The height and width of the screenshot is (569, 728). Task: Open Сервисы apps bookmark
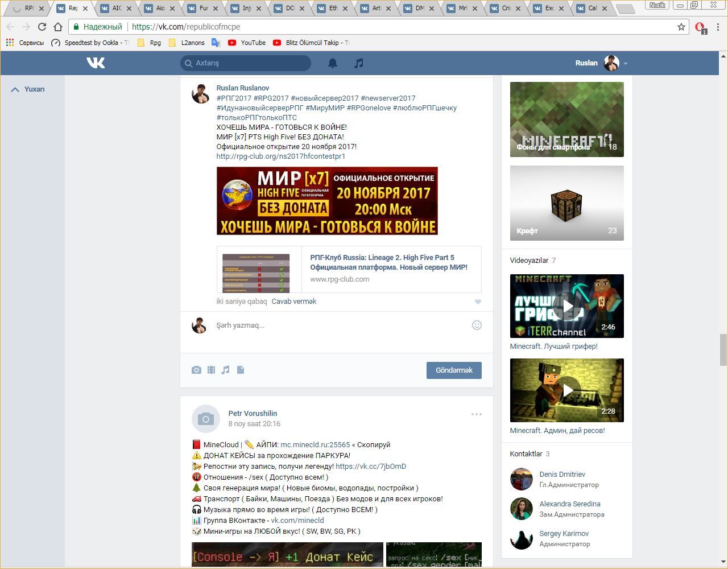pyautogui.click(x=25, y=43)
